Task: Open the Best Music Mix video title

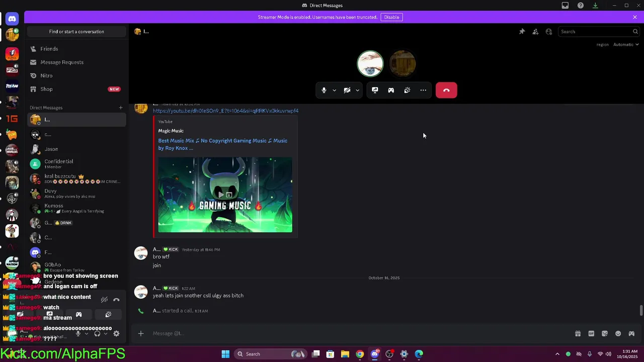Action: [223, 144]
